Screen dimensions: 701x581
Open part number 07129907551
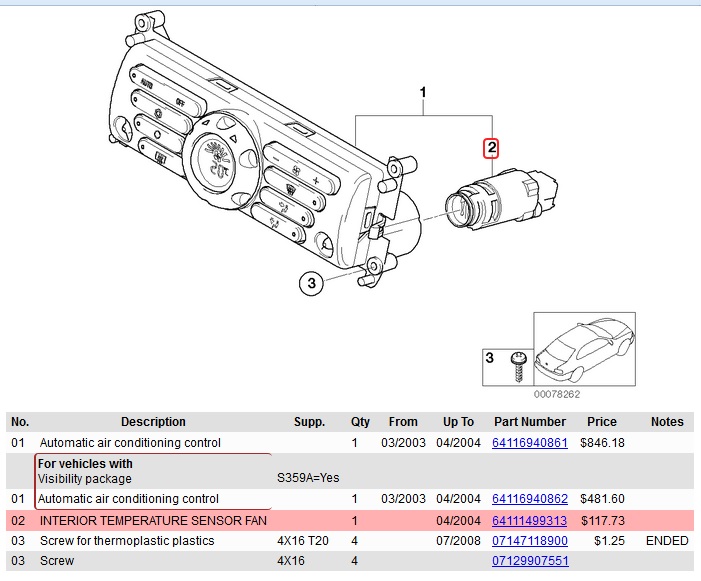tap(530, 561)
